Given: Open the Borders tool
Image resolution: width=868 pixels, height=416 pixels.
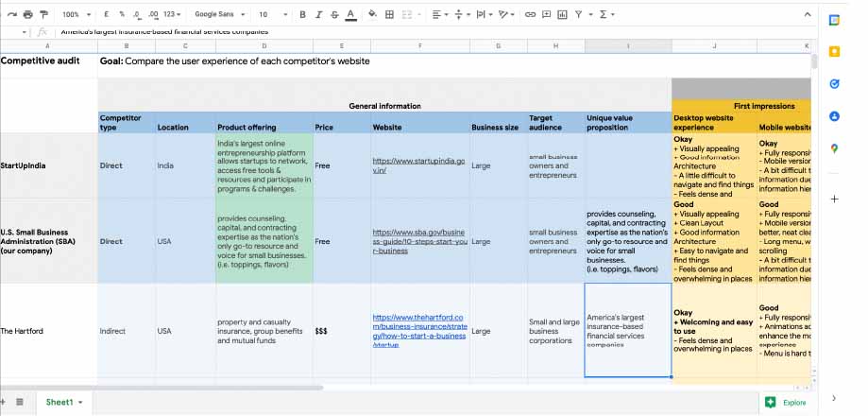Looking at the screenshot, I should tap(390, 14).
